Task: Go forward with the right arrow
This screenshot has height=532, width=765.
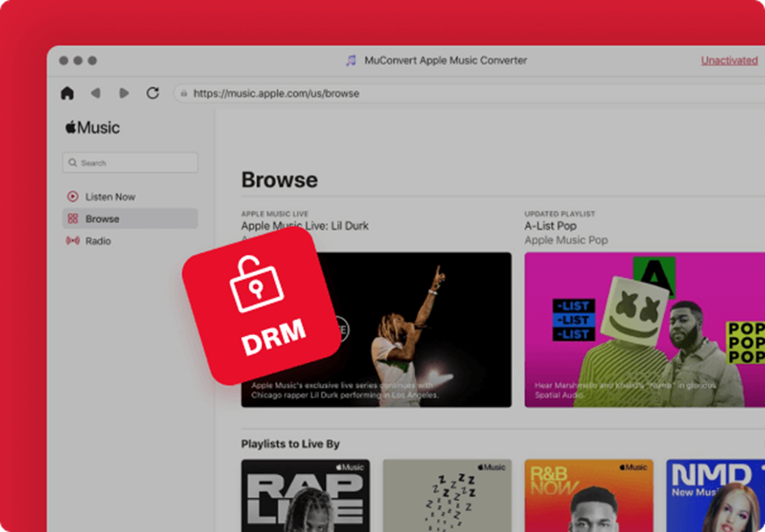Action: [124, 93]
